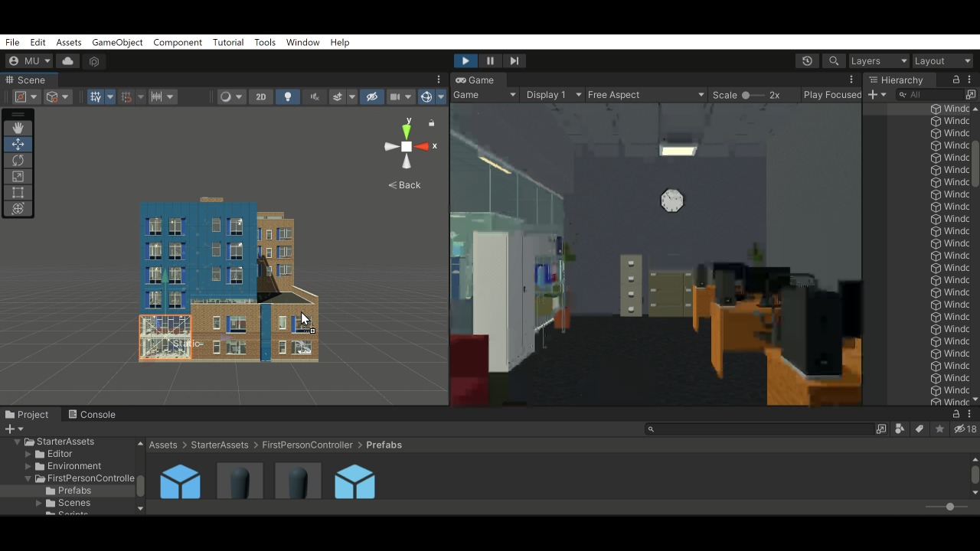This screenshot has height=551, width=980.
Task: Open the MU account dropdown
Action: 29,60
